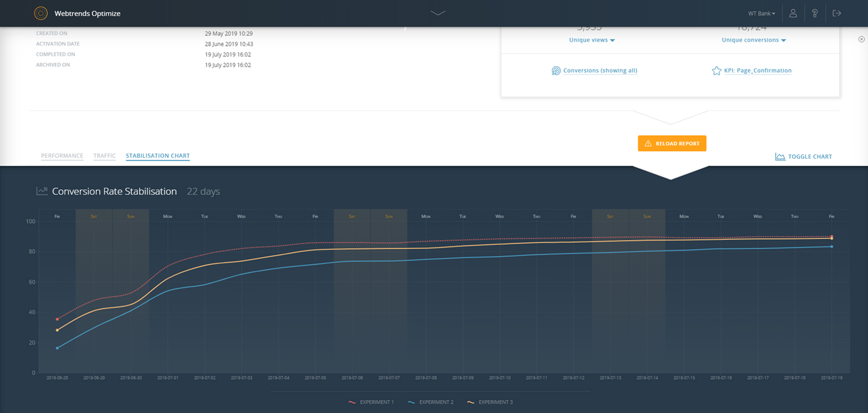Switch to the Performance tab
Image resolution: width=868 pixels, height=413 pixels.
pyautogui.click(x=62, y=156)
